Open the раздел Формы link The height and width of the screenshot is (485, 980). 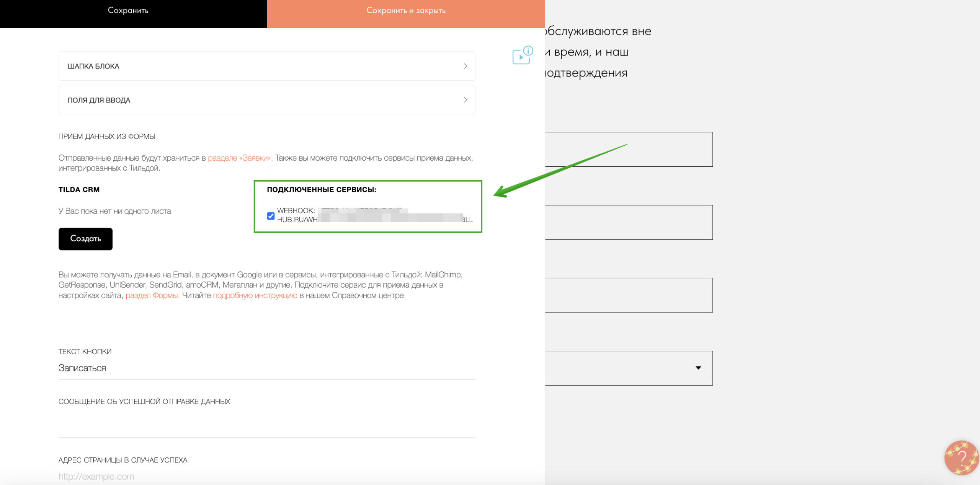152,295
